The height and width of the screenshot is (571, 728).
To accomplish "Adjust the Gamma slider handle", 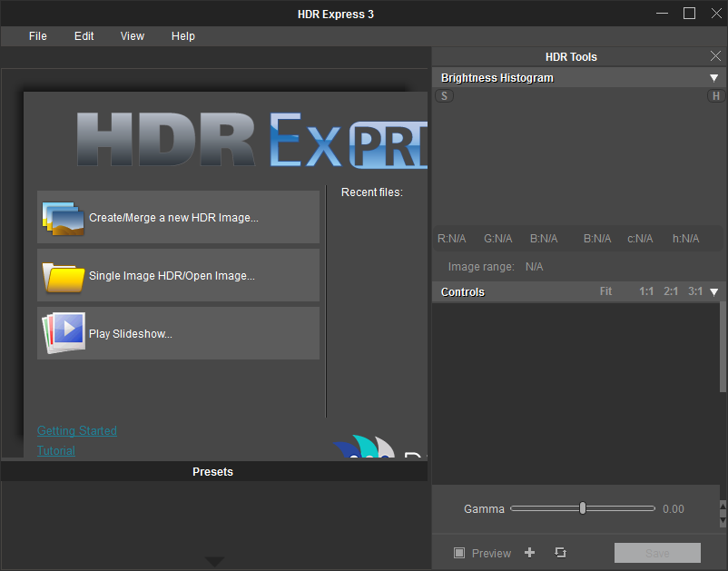I will (x=583, y=508).
